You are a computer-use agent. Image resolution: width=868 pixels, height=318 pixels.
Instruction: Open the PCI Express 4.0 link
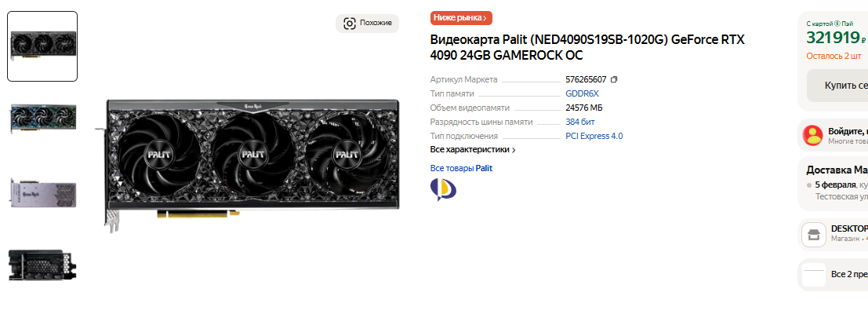coord(594,136)
